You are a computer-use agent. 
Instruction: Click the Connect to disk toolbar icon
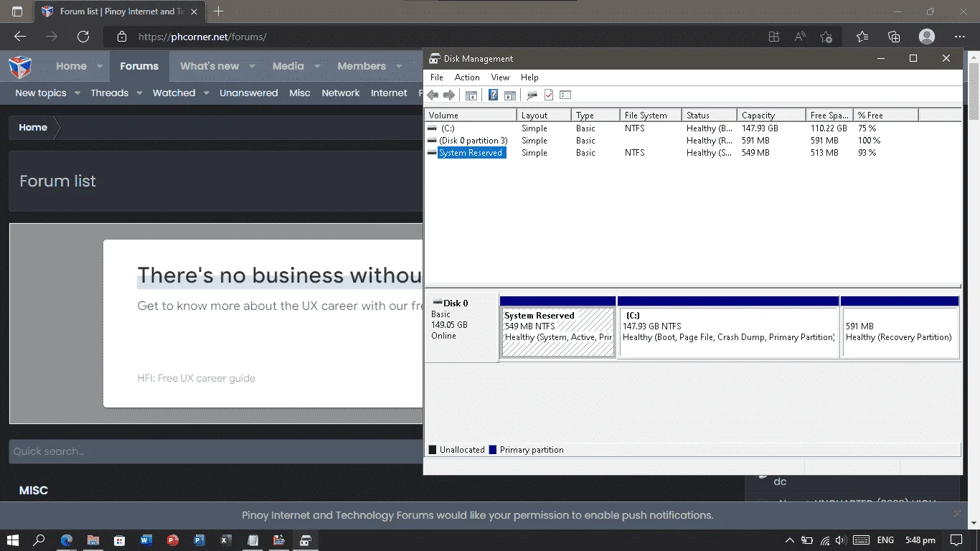[532, 95]
